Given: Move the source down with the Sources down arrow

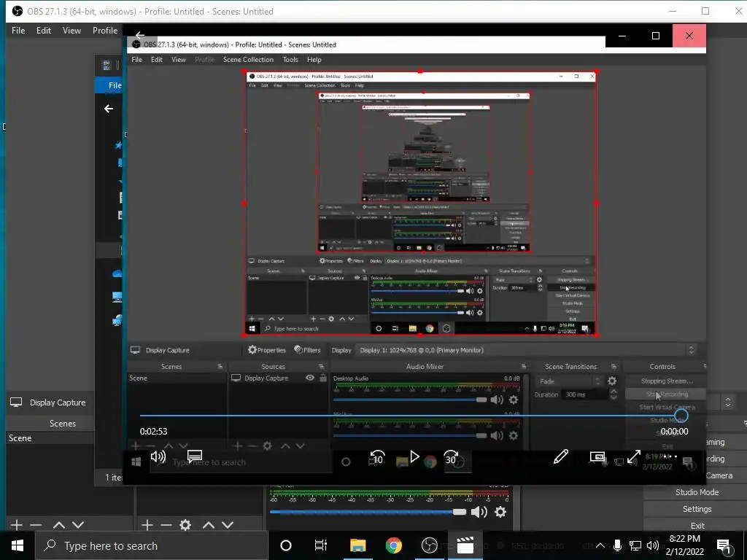Looking at the screenshot, I should pos(228,525).
